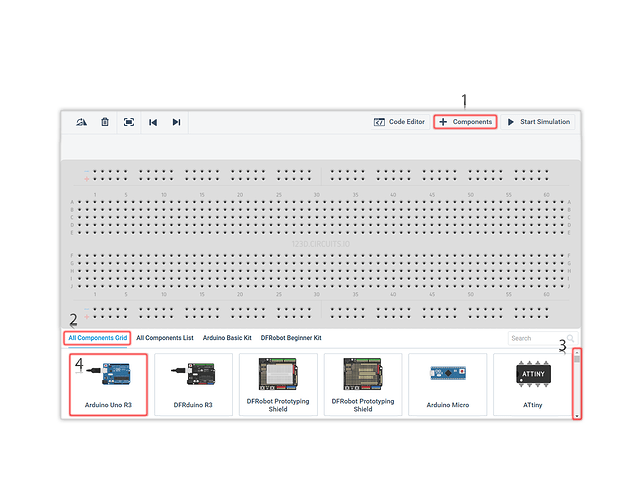Pick the second DFRobot Prototyping Shield
This screenshot has height=500, width=625.
pos(364,384)
